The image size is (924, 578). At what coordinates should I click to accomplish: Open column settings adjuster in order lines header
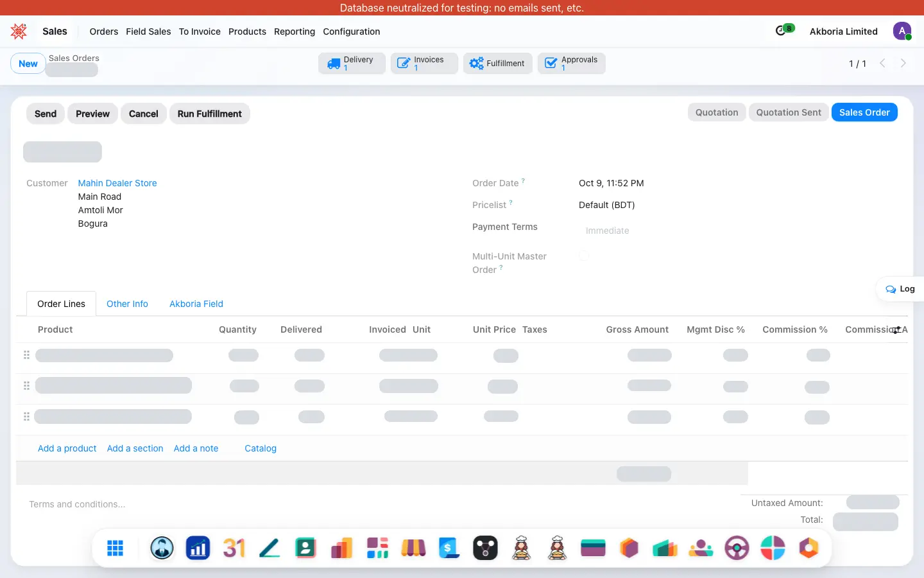tap(897, 329)
